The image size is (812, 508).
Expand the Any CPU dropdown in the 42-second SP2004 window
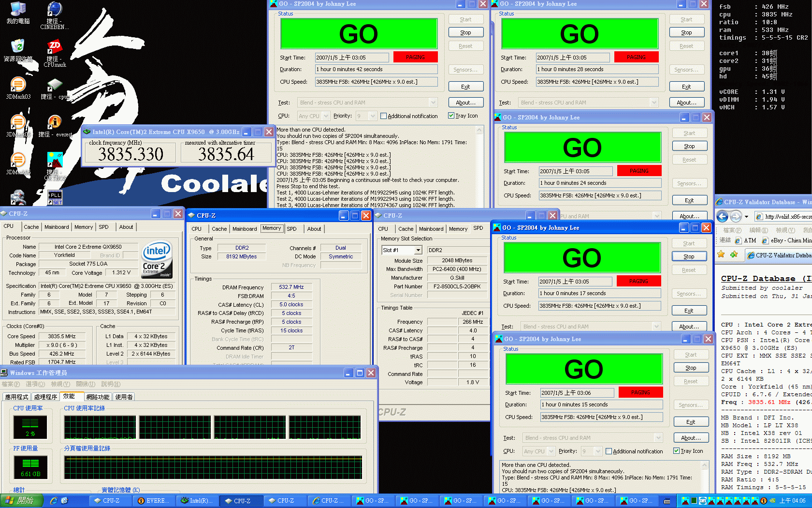click(325, 116)
